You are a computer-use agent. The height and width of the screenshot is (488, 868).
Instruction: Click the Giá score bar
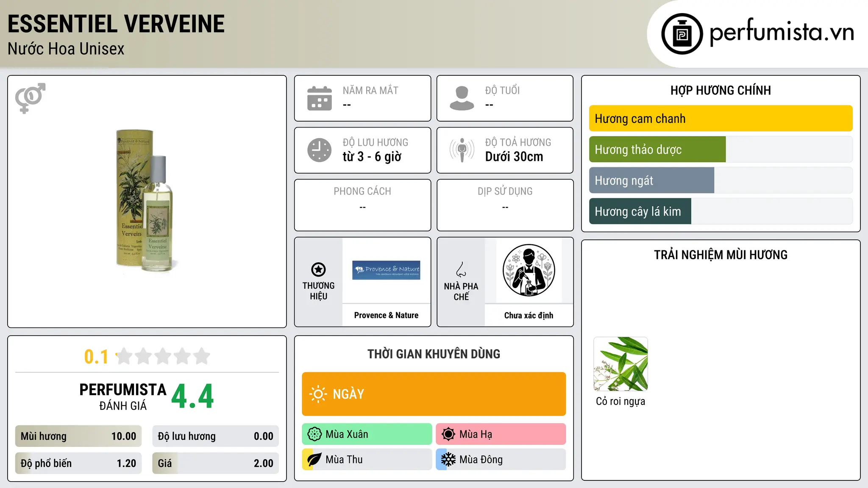216,463
